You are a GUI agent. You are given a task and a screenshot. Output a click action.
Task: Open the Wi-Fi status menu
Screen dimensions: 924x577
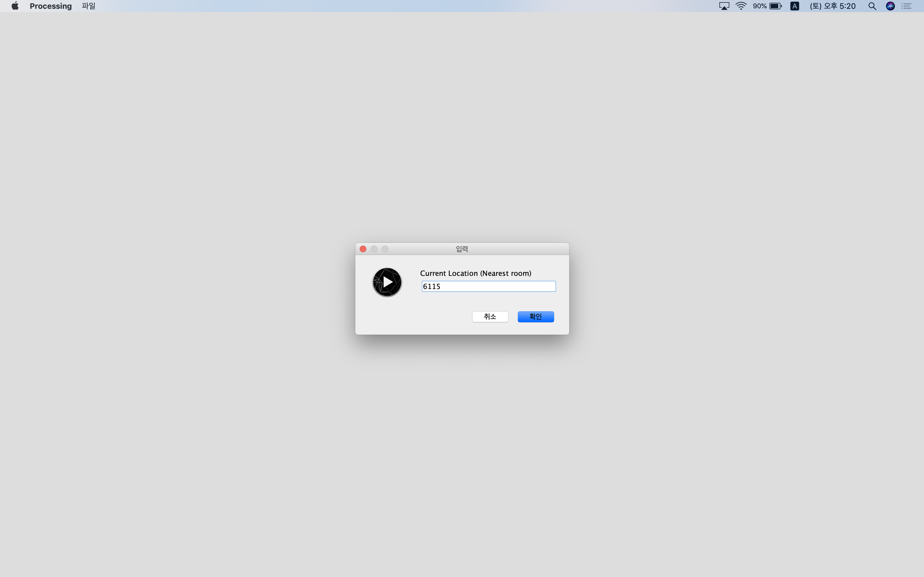(x=741, y=6)
